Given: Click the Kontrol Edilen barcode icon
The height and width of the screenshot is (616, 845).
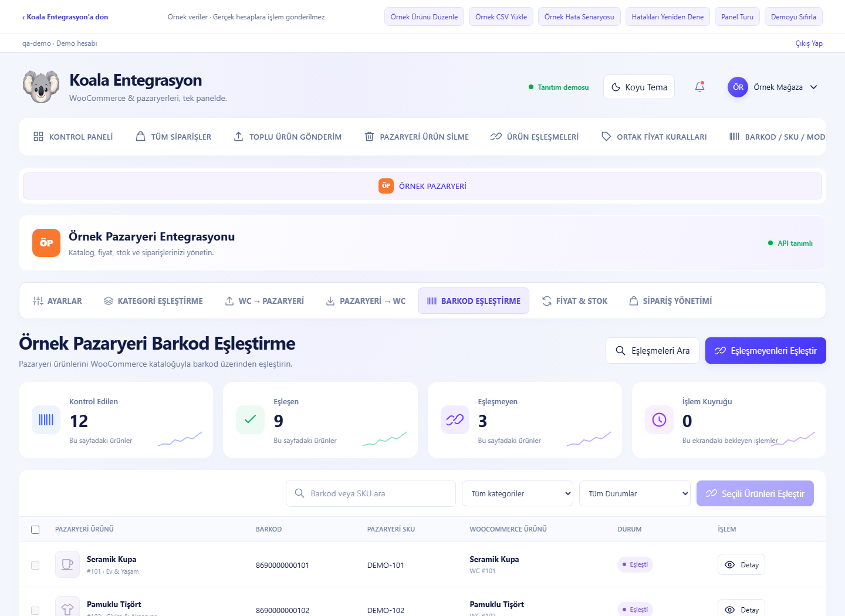Looking at the screenshot, I should [46, 419].
